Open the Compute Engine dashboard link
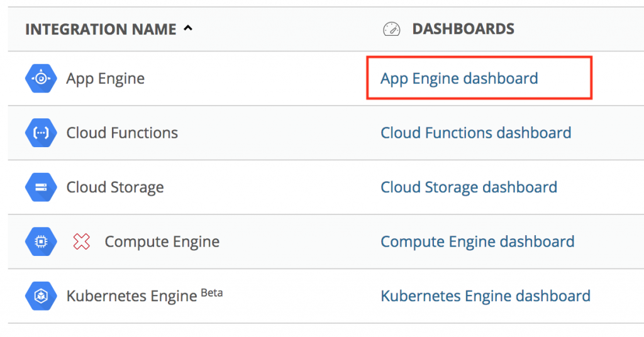Screen dimensions: 644x337 click(x=477, y=241)
